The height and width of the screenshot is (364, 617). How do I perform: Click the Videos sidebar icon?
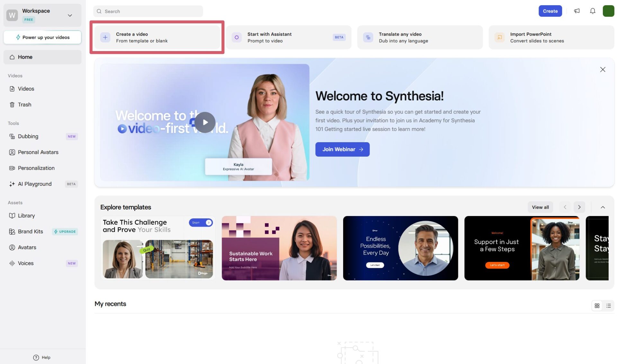point(12,89)
